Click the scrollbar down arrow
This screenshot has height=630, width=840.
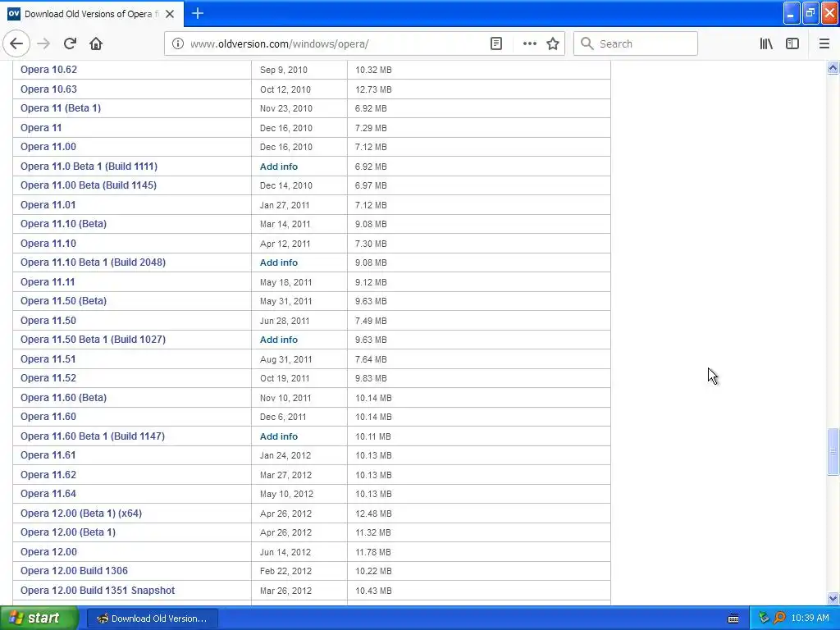[833, 598]
